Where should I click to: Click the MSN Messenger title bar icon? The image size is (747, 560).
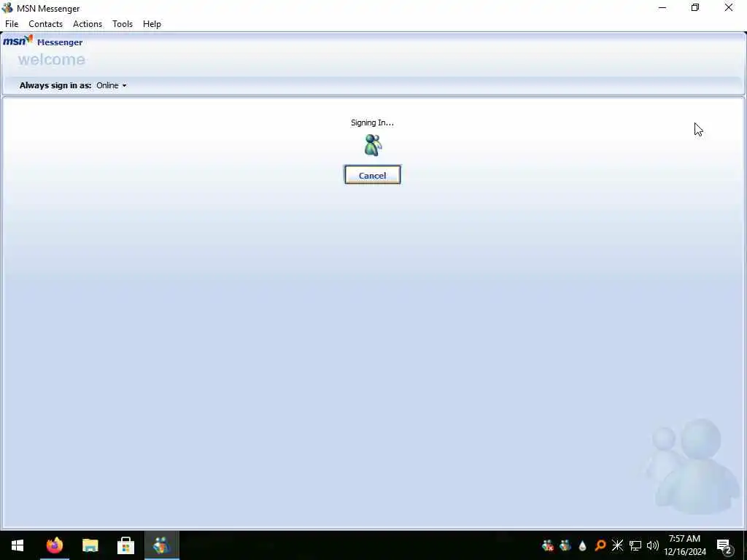(7, 8)
